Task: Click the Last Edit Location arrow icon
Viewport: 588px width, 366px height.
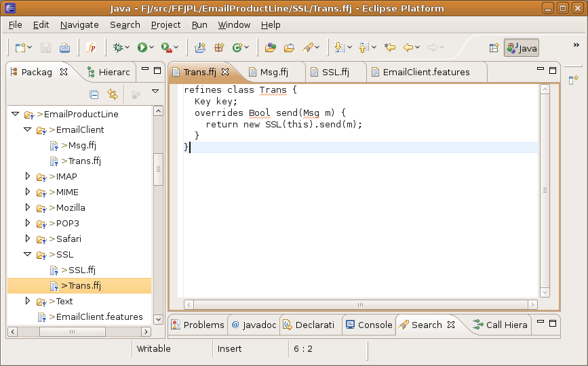Action: [x=389, y=47]
